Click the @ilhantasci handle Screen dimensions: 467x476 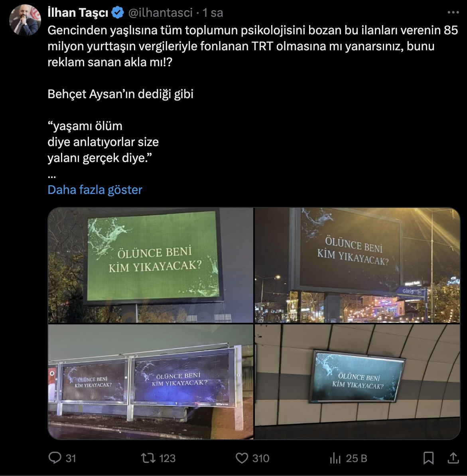point(161,13)
